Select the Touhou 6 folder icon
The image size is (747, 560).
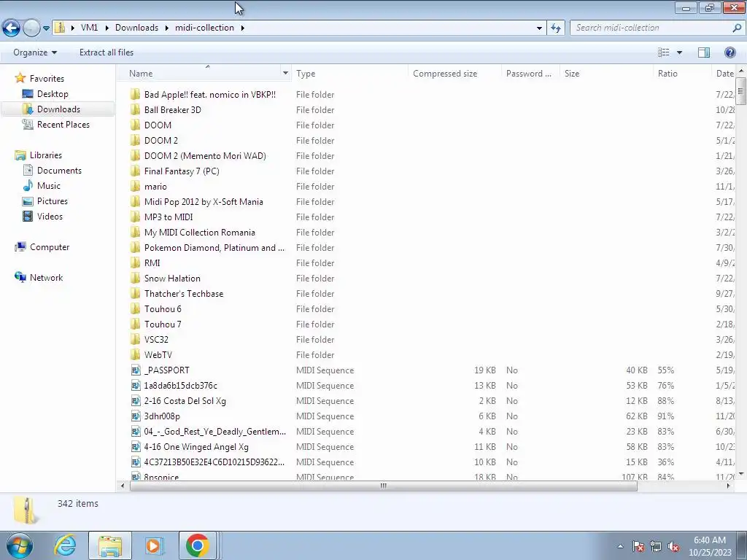(x=135, y=309)
